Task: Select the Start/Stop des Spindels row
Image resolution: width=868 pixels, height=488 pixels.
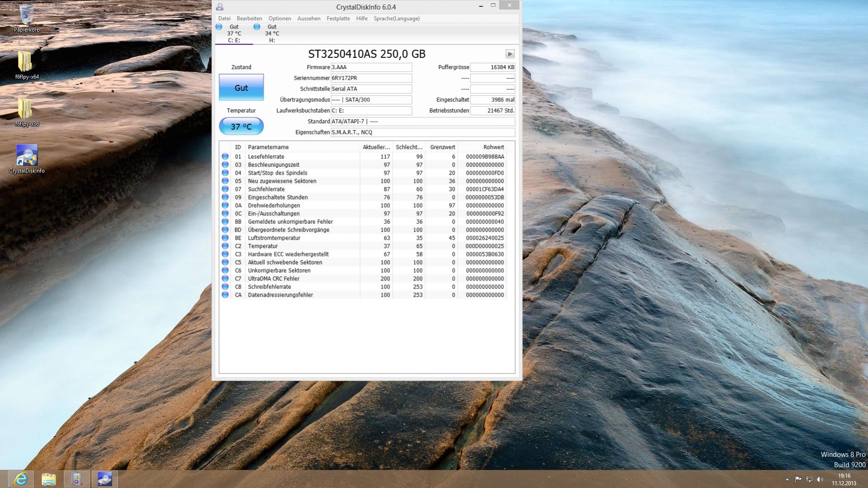Action: (x=363, y=173)
